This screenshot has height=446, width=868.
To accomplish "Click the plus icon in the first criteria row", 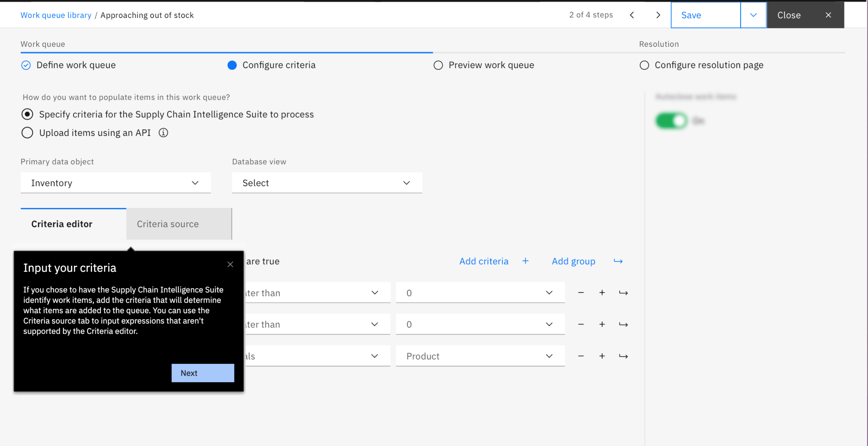I will tap(602, 293).
